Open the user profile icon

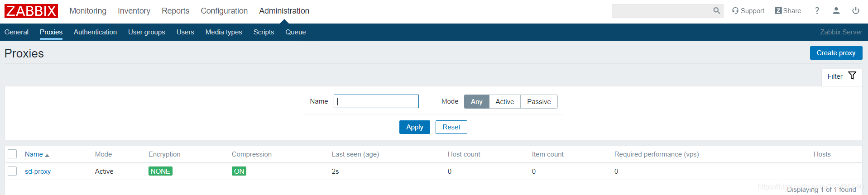(836, 11)
